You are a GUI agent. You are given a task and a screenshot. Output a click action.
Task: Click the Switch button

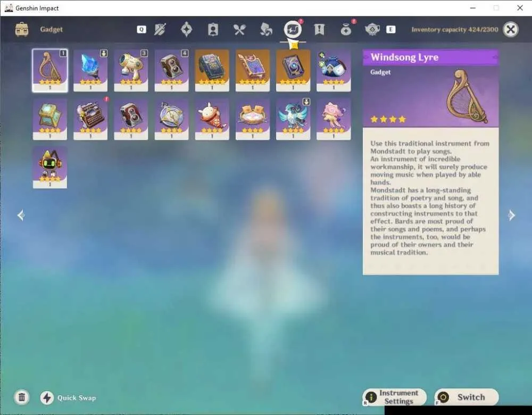point(467,397)
